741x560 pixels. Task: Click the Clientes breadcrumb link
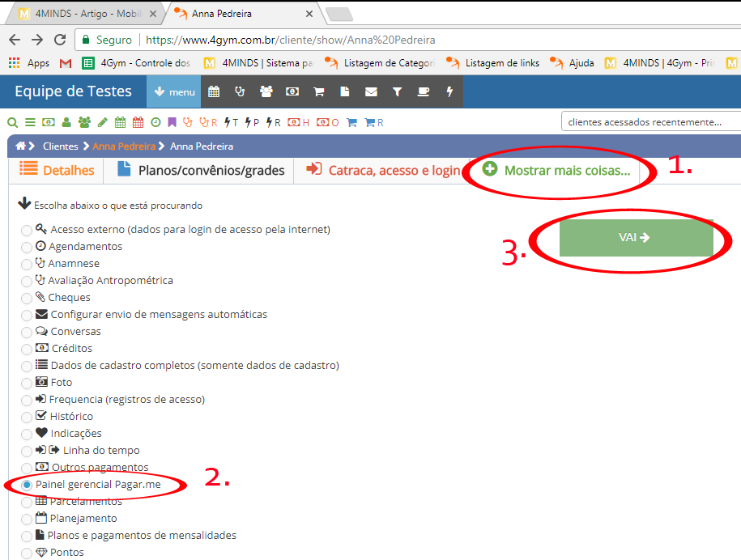click(x=61, y=146)
